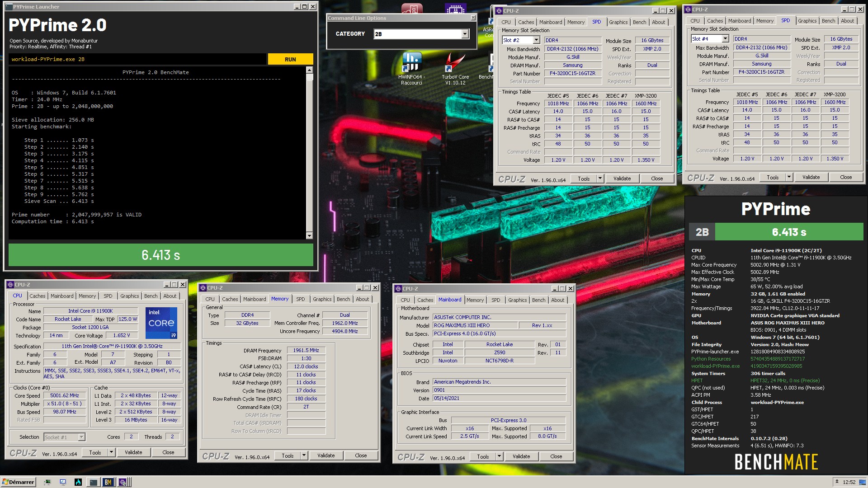Click the title icon of the CPU-Z Mainboard window
868x488 pixels.
coord(398,289)
